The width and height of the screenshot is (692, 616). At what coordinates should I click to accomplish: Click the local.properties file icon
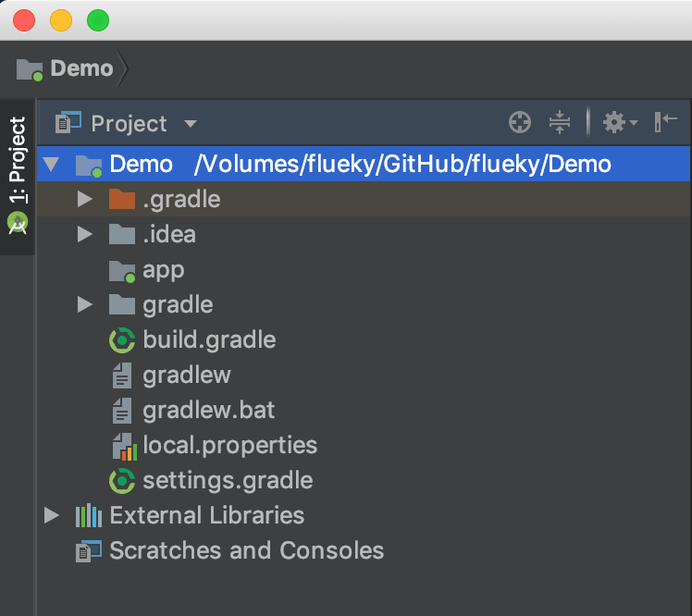click(123, 446)
